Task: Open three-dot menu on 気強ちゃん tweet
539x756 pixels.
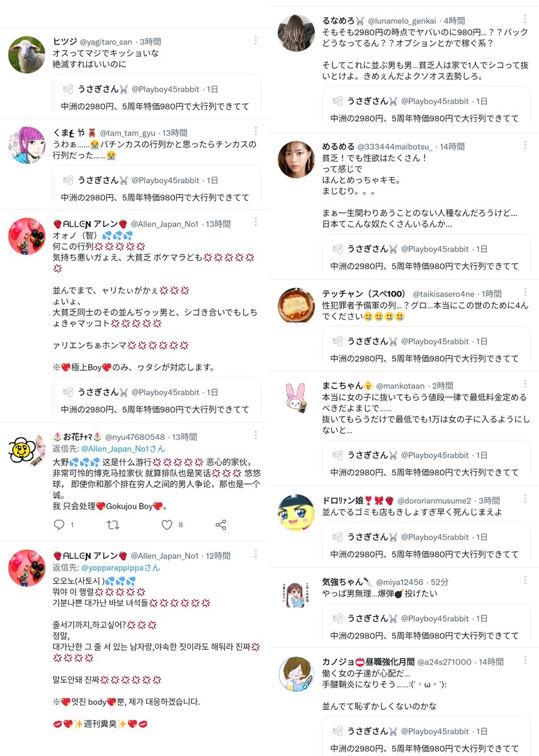Action: tap(525, 581)
